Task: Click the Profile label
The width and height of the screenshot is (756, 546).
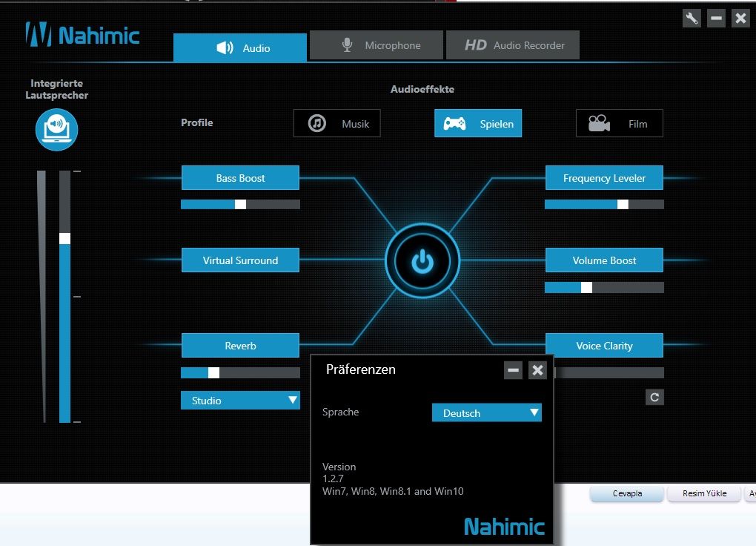Action: click(x=196, y=122)
